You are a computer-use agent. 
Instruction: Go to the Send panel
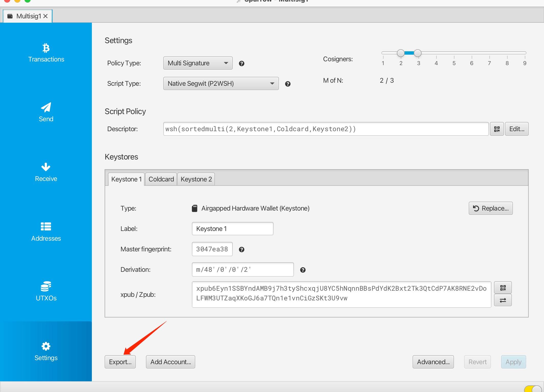pos(46,113)
